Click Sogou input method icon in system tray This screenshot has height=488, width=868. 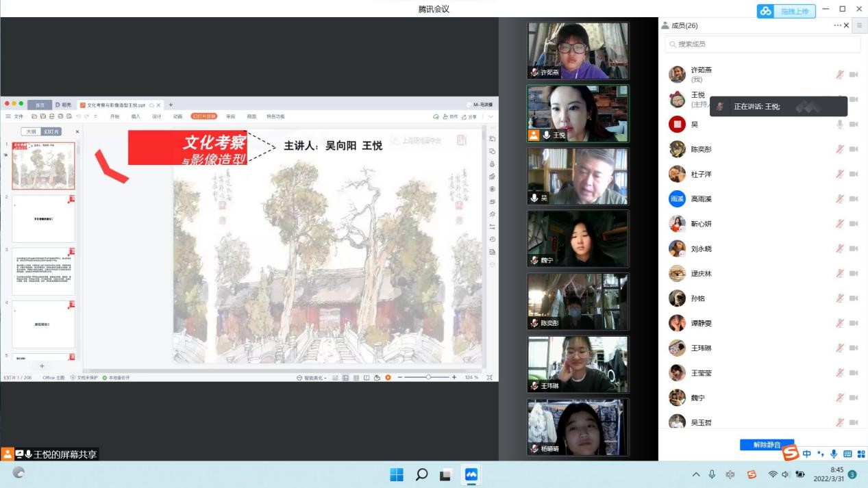(x=752, y=474)
